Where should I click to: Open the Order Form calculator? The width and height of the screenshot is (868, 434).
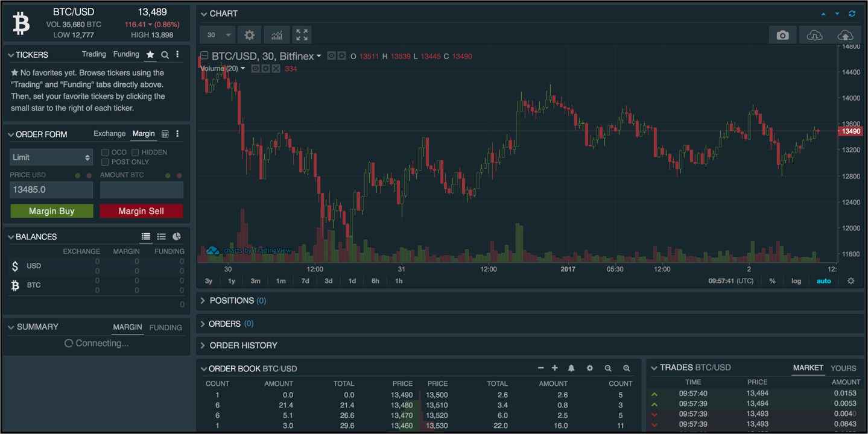point(165,134)
